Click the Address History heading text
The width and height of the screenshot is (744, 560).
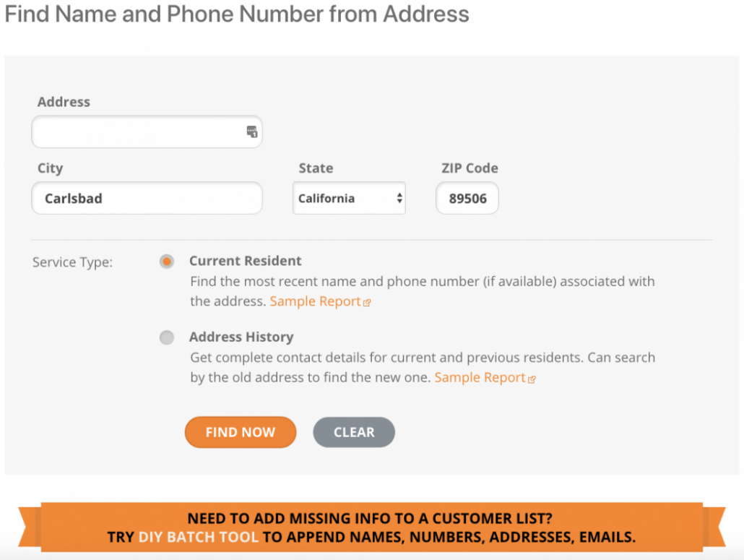[241, 337]
